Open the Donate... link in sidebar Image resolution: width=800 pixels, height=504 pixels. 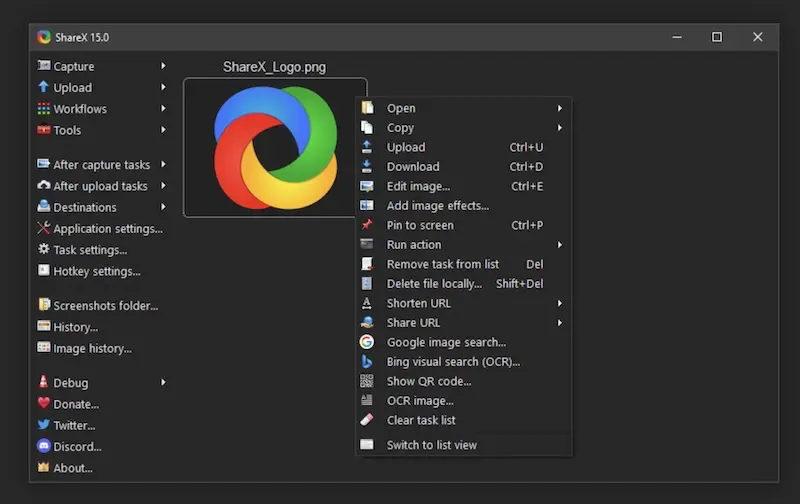point(68,404)
